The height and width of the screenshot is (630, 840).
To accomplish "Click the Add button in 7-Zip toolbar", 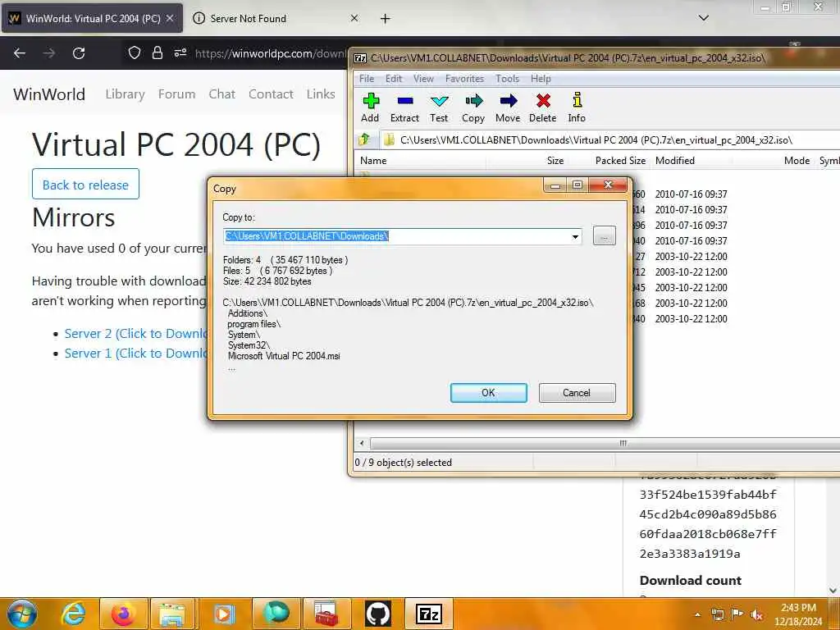I will click(x=370, y=107).
